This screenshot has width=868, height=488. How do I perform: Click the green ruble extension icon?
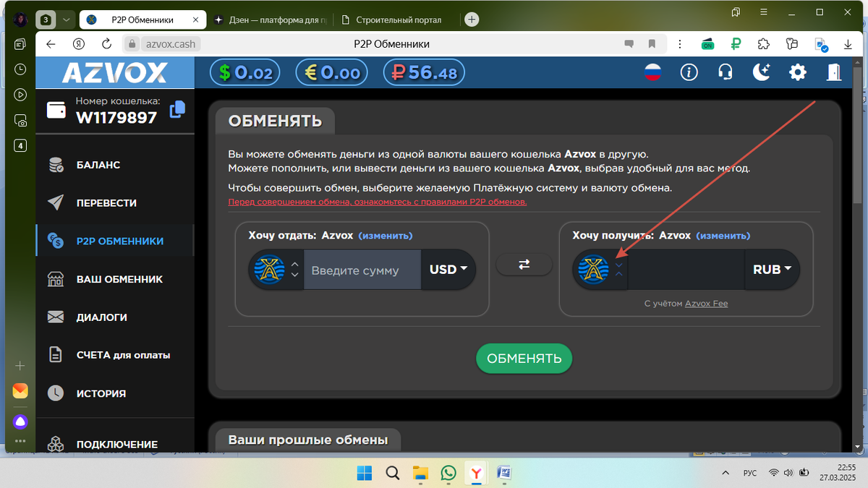pyautogui.click(x=736, y=44)
